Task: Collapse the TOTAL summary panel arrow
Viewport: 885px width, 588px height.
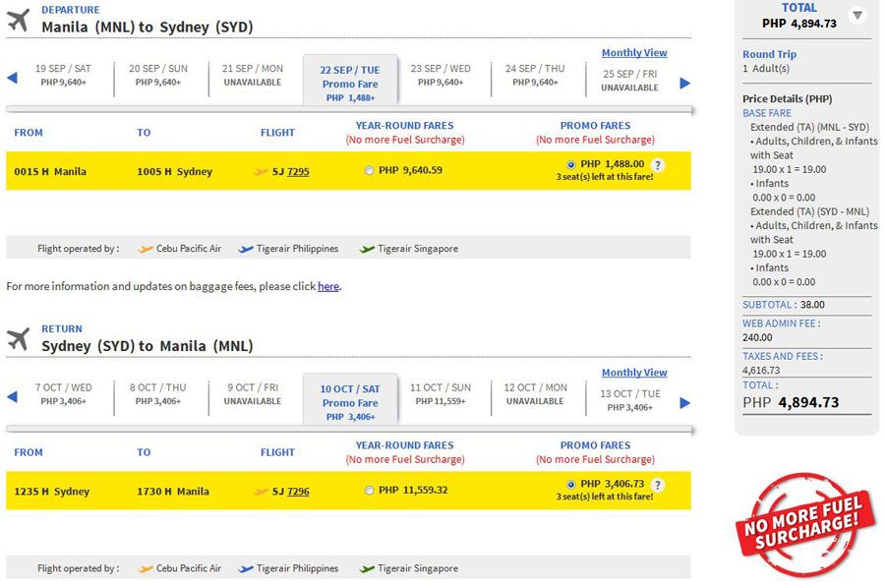Action: tap(857, 15)
